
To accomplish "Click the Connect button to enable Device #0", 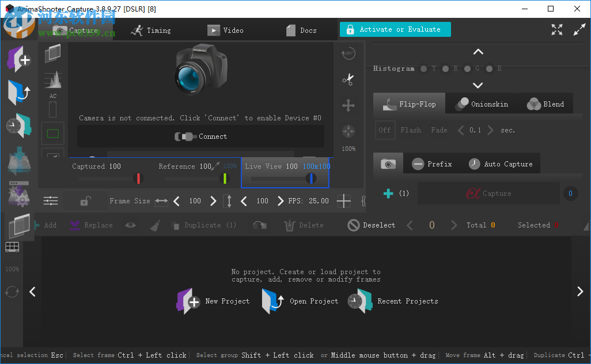I will point(200,136).
